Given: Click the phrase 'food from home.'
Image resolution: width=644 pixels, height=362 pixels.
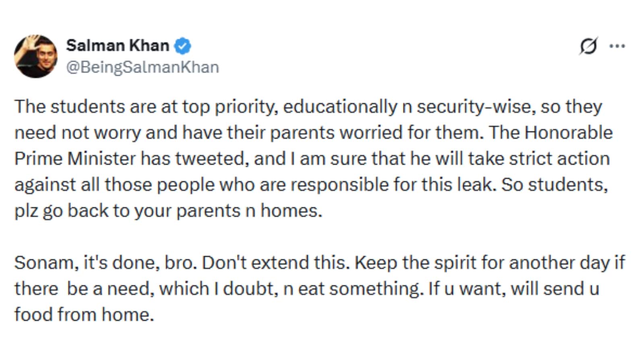Looking at the screenshot, I should click(x=85, y=315).
